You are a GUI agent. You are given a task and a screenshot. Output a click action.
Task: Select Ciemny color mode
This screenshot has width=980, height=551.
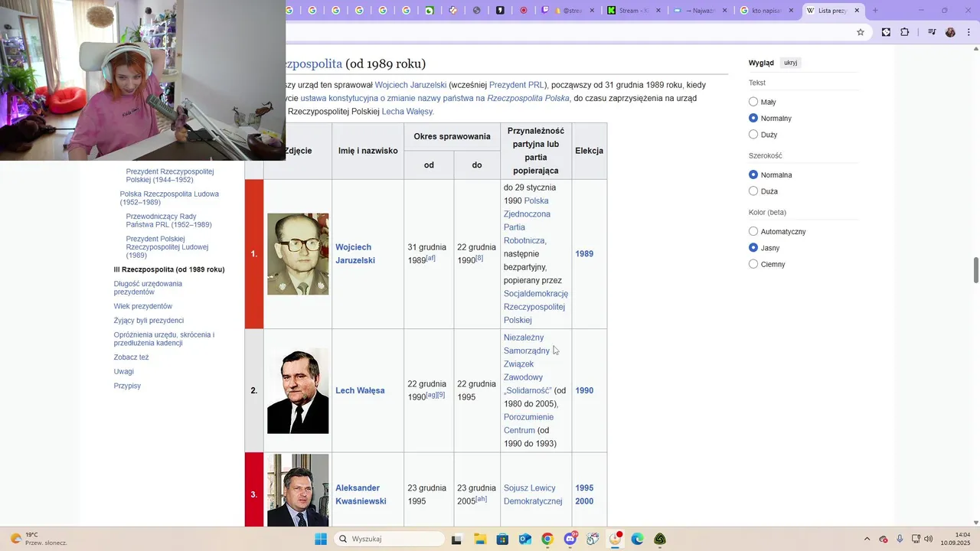point(753,264)
